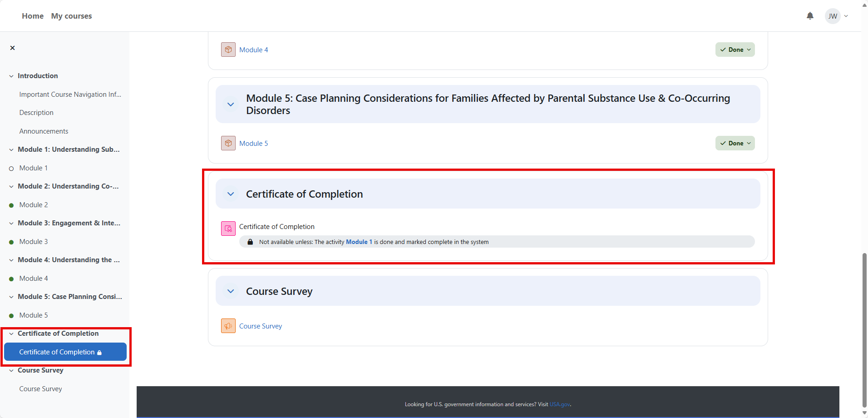Open the Course Survey link

tap(261, 326)
